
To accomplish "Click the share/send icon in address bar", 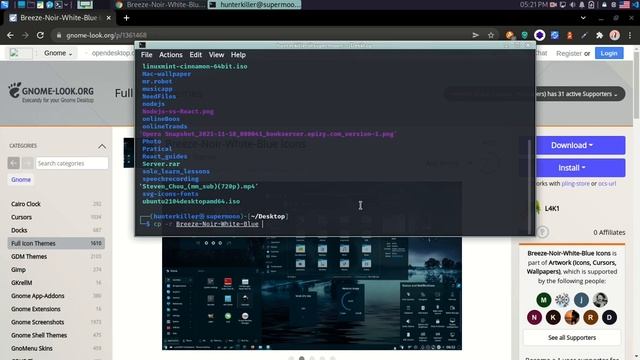I will 476,36.
